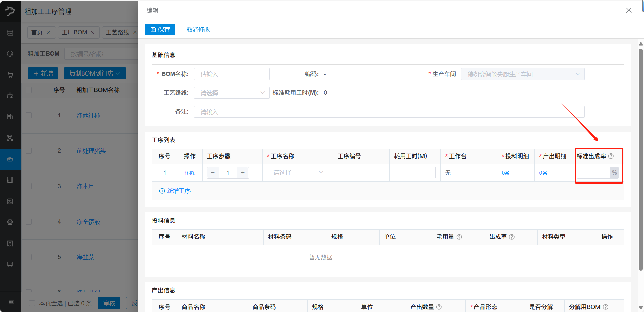The width and height of the screenshot is (644, 312).
Task: Add a process via 新增工序
Action: [175, 191]
